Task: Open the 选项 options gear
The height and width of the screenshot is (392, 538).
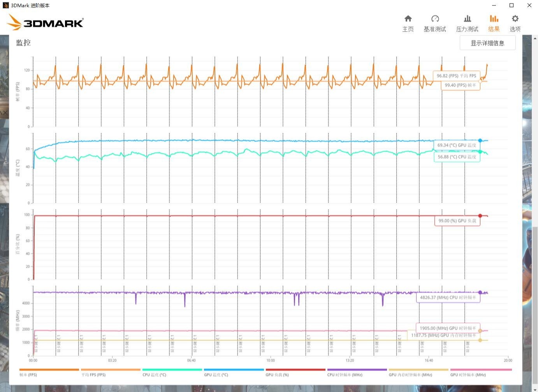Action: [x=515, y=23]
